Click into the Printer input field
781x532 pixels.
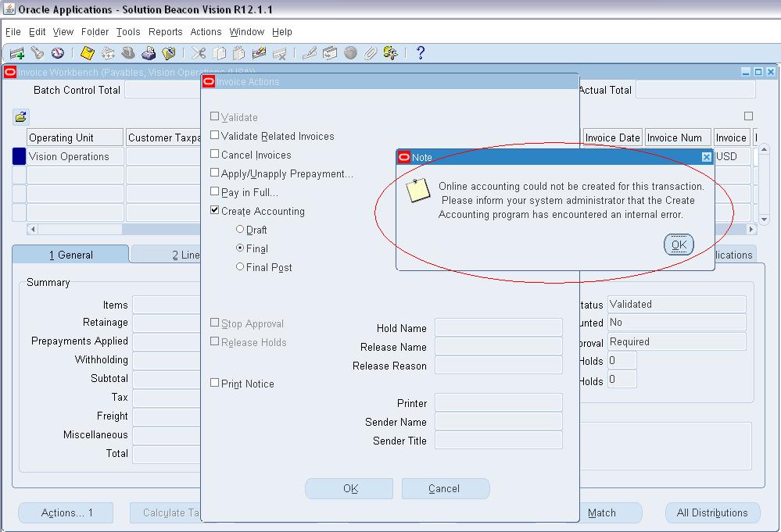tap(498, 403)
